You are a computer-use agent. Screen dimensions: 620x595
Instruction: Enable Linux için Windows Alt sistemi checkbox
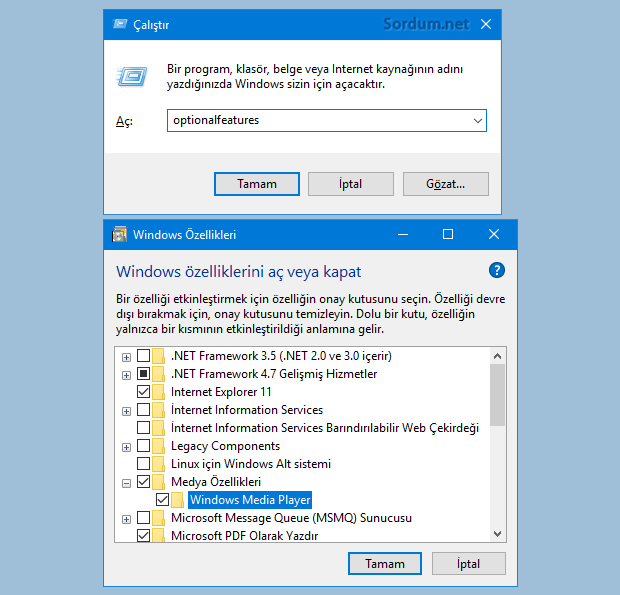143,464
